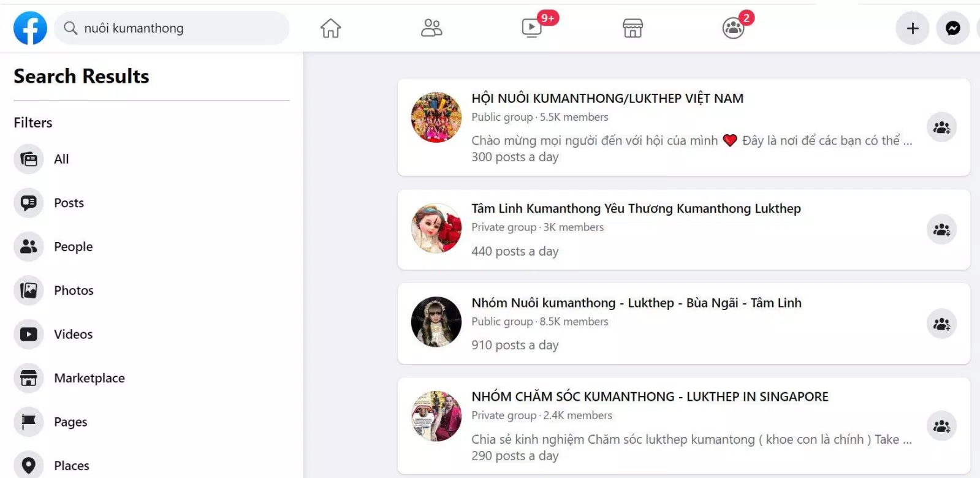This screenshot has height=478, width=980.
Task: Open the Nhóm Nuôi kumanthong group title link
Action: click(636, 303)
